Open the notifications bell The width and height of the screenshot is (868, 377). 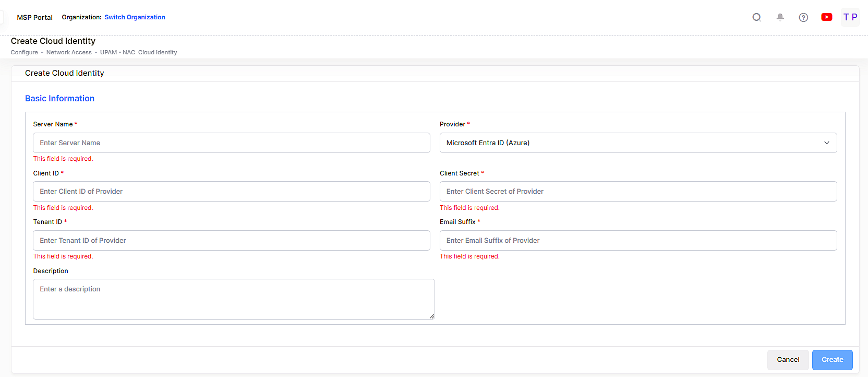coord(780,17)
